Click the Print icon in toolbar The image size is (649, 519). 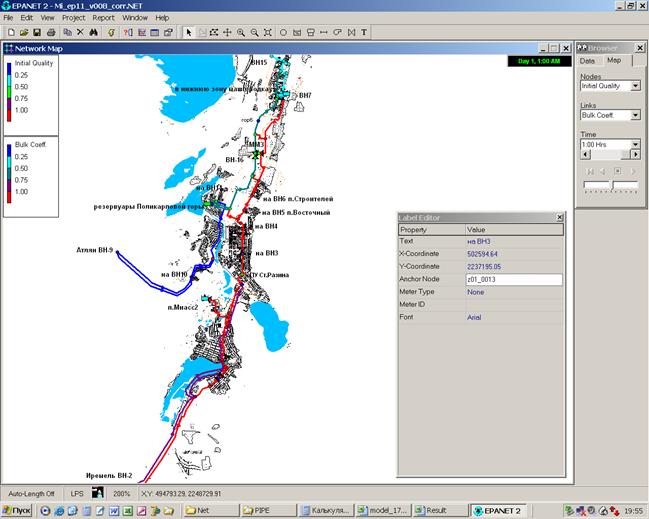click(x=51, y=32)
